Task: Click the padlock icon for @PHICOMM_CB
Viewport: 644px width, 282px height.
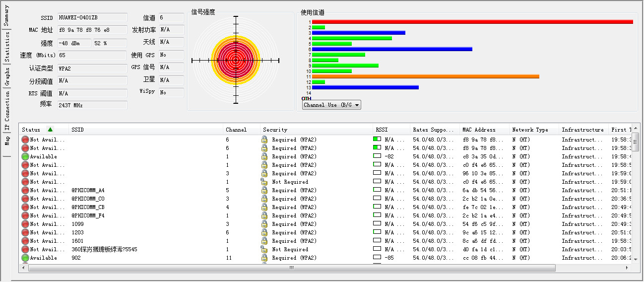Action: pos(264,207)
